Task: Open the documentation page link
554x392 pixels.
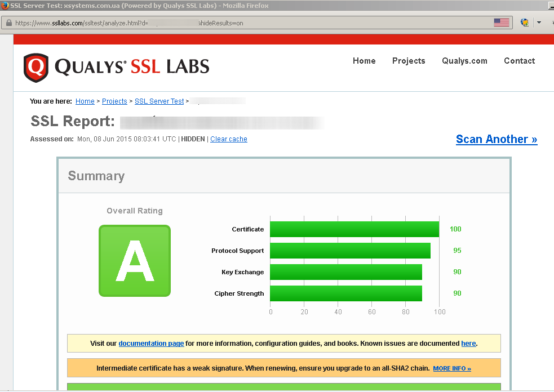Action: (151, 344)
